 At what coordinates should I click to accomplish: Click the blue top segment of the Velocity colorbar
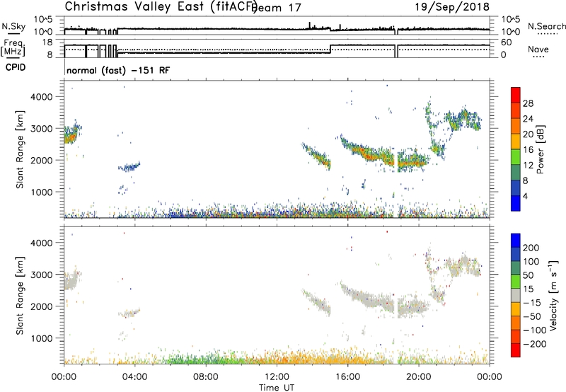tap(516, 241)
